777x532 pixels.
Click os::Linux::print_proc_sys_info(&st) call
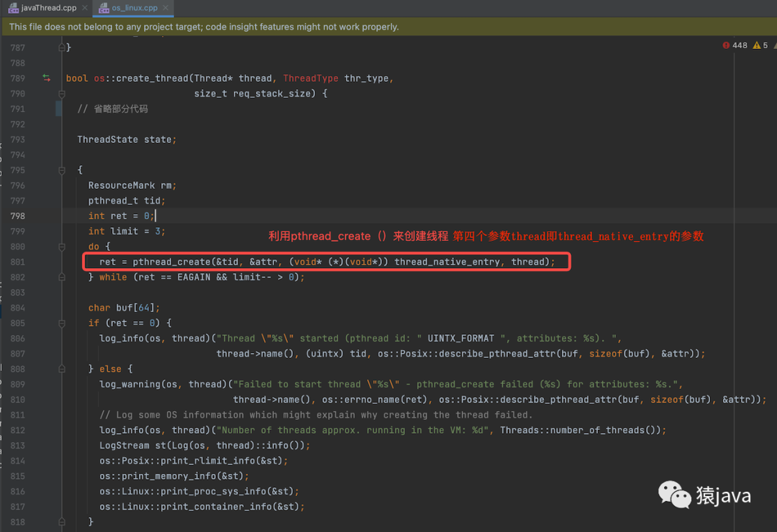[199, 492]
